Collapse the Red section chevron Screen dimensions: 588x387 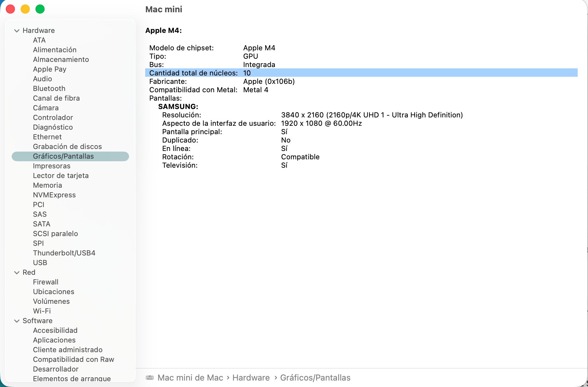coord(17,273)
